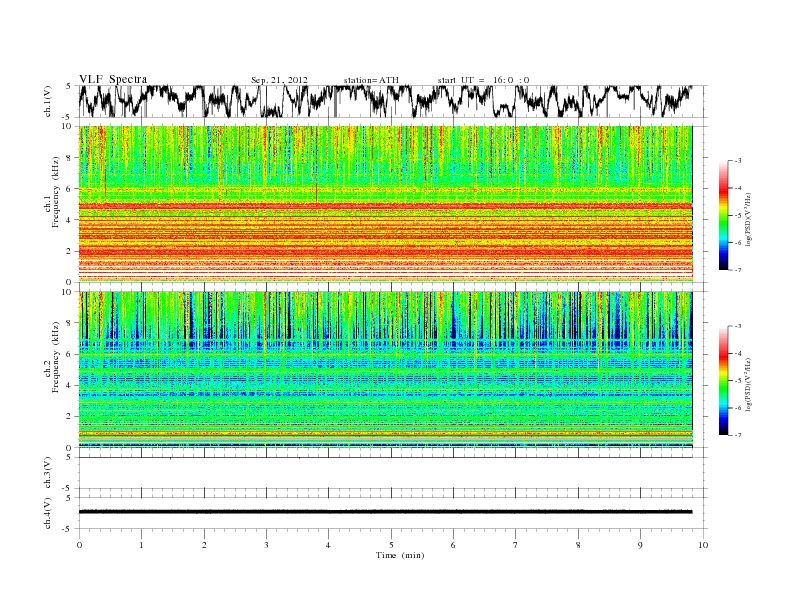The image size is (792, 612).
Task: Click the 'ch.4(V)' axis label
Action: (47, 513)
